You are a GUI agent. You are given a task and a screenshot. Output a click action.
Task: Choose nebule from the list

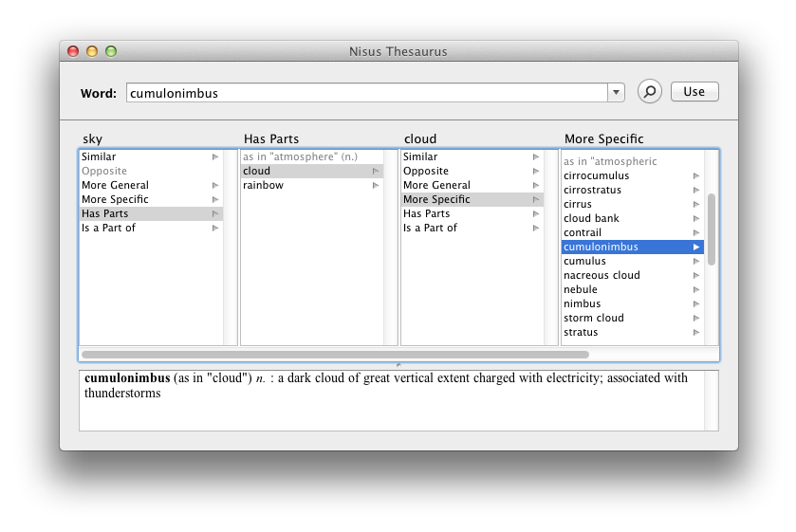pos(632,289)
